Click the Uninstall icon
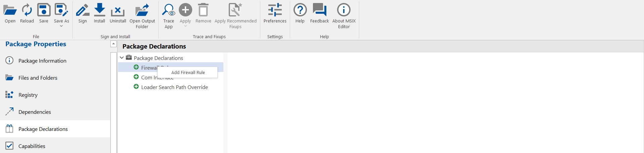 118,11
